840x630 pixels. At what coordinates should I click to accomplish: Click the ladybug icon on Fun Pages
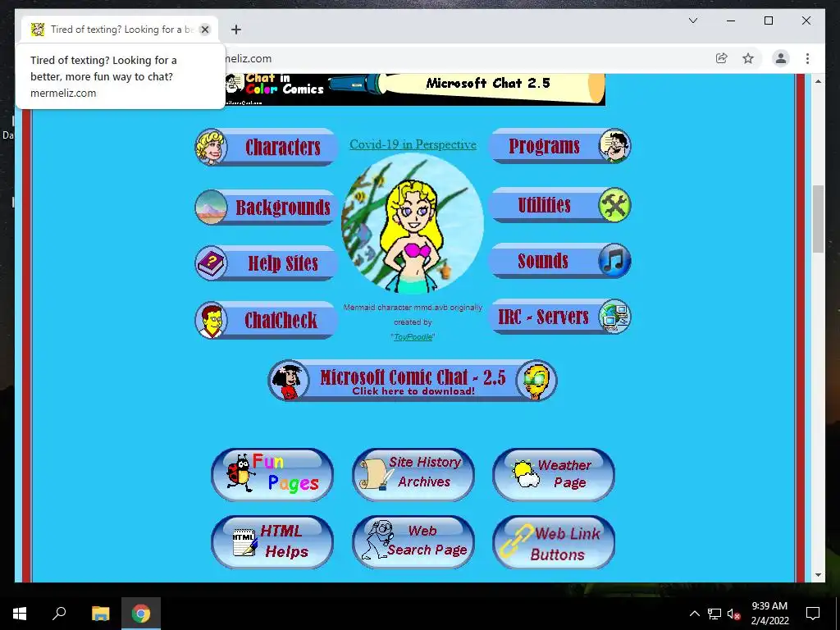coord(239,472)
